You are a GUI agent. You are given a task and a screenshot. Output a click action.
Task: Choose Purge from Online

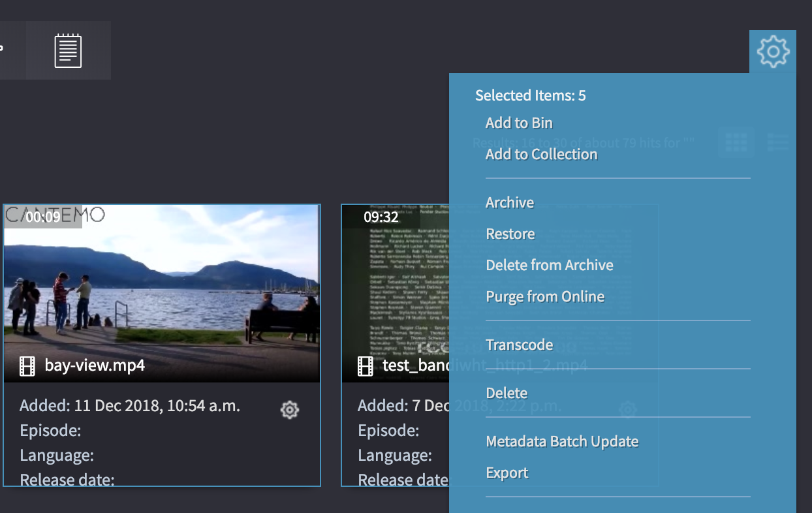[x=545, y=296]
